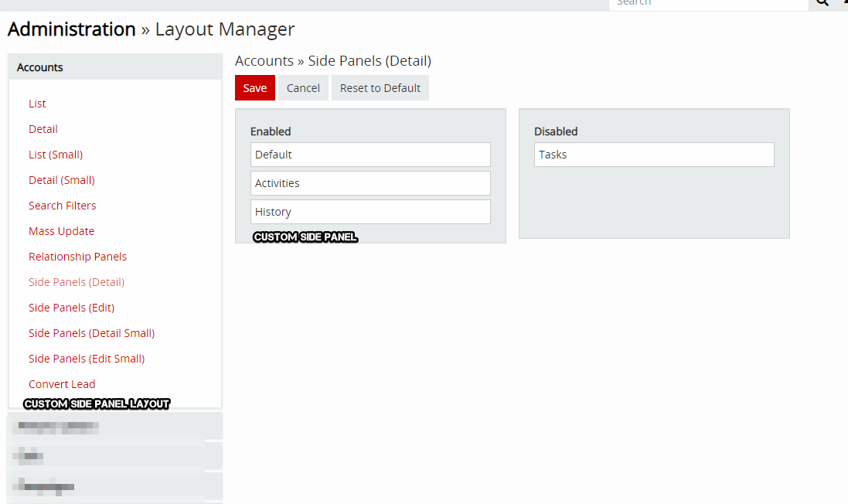Click the Cancel button
This screenshot has height=504, width=848.
[x=303, y=88]
